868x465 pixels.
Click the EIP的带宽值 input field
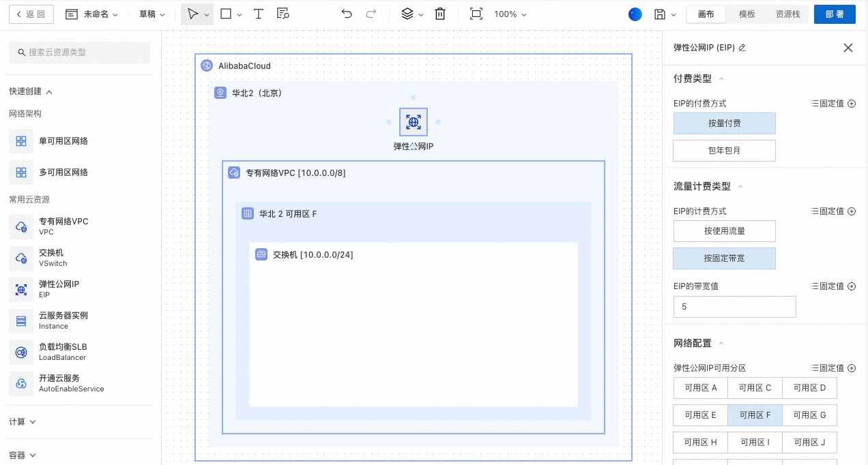(735, 307)
